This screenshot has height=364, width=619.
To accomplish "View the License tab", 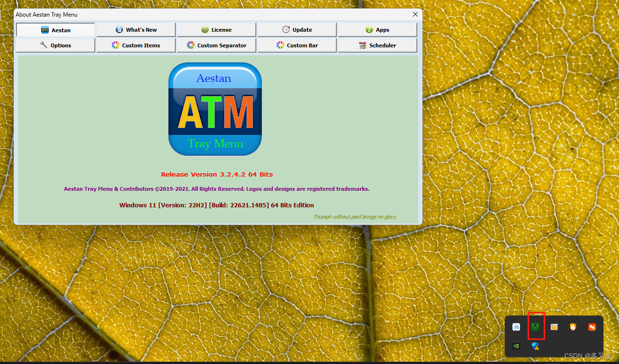I will 216,30.
